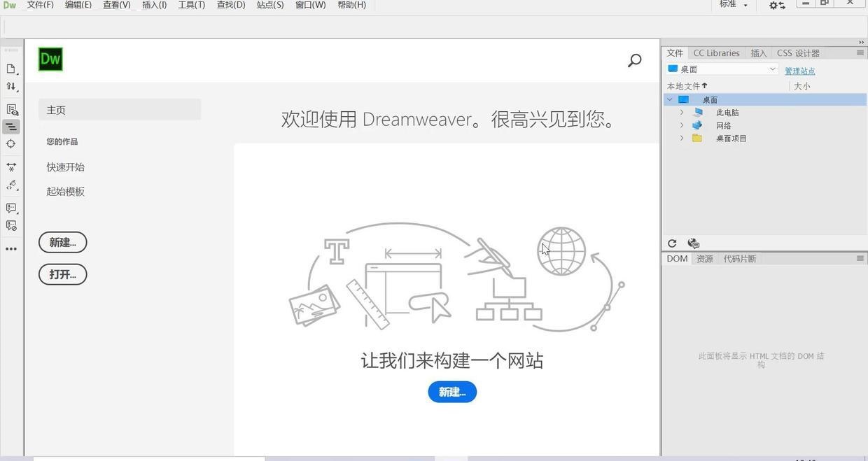Open the search magnifier on the welcome screen
This screenshot has height=461, width=868.
point(633,60)
